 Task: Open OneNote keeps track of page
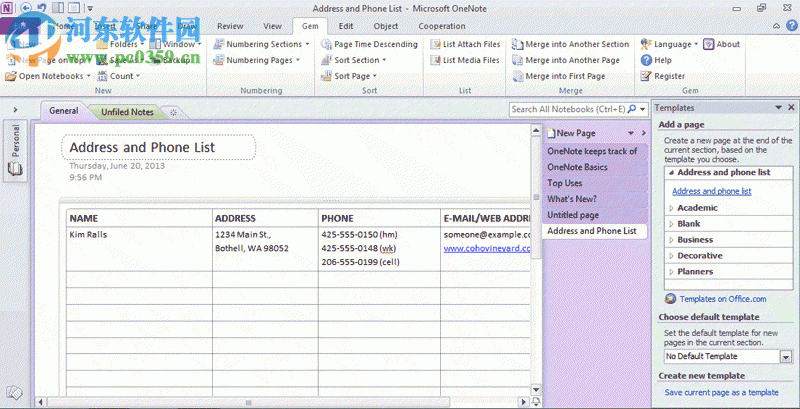594,151
